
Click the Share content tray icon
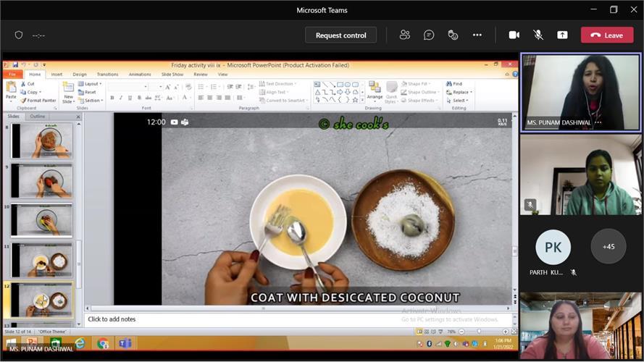[562, 35]
